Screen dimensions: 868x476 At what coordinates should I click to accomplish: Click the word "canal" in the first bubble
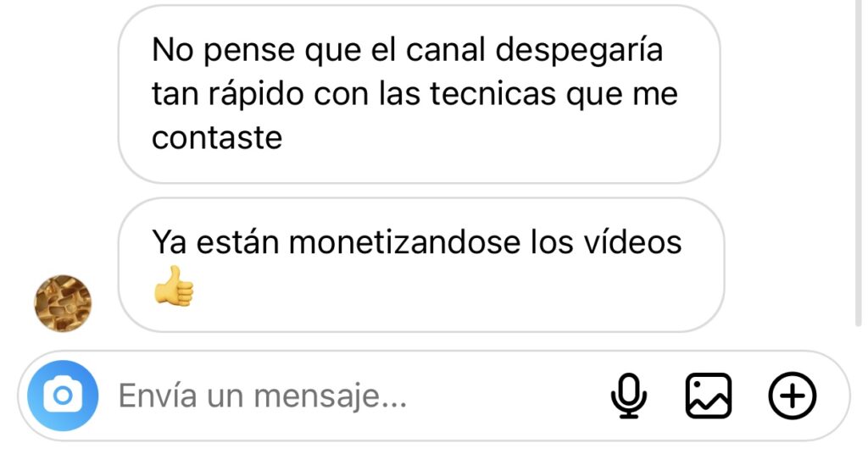(x=446, y=50)
